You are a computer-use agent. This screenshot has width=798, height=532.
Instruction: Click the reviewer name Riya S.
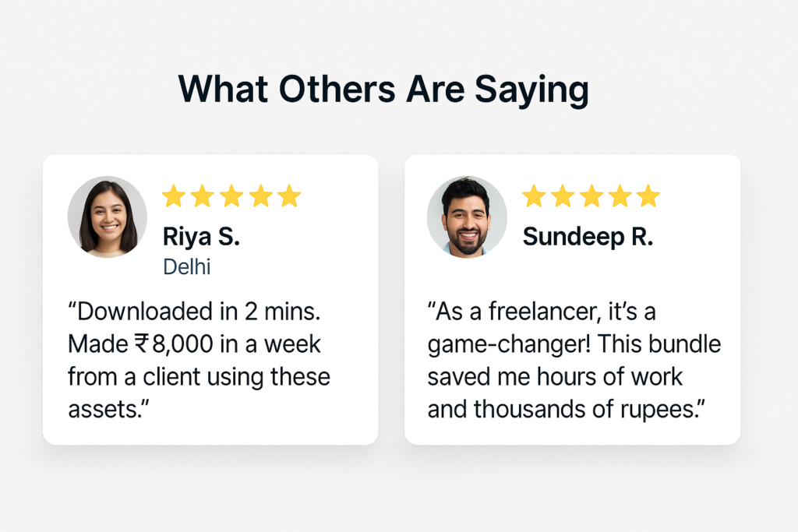201,236
